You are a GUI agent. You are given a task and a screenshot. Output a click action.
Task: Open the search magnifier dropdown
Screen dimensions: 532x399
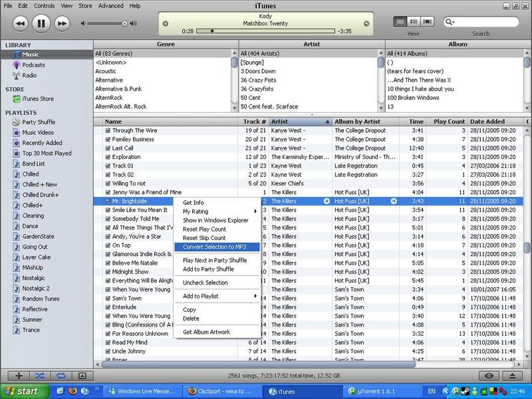coord(451,21)
